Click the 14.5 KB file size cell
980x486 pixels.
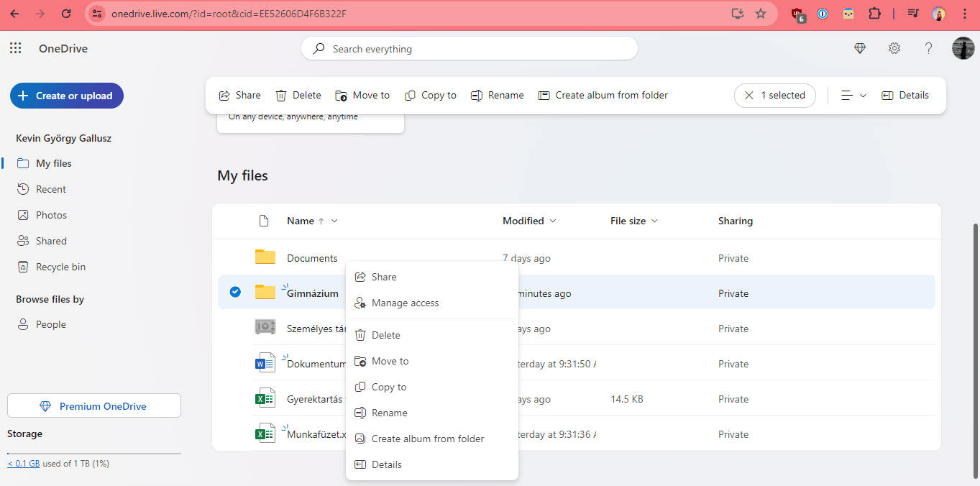point(627,399)
